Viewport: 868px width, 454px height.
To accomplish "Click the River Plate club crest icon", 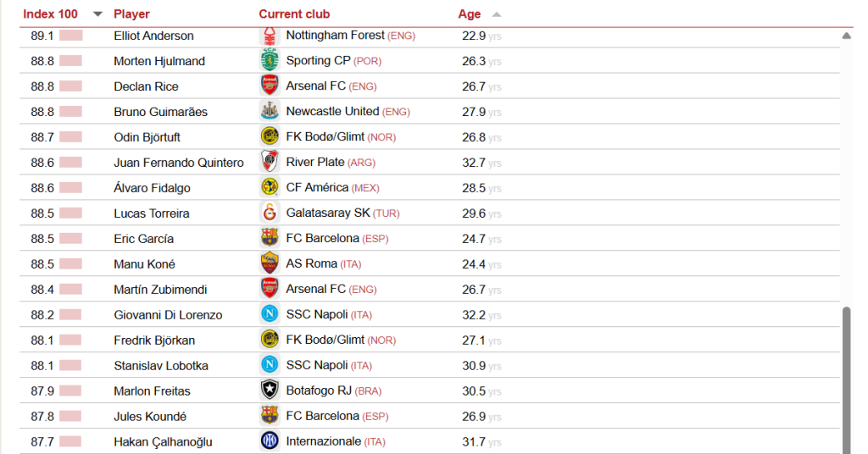I will [270, 163].
